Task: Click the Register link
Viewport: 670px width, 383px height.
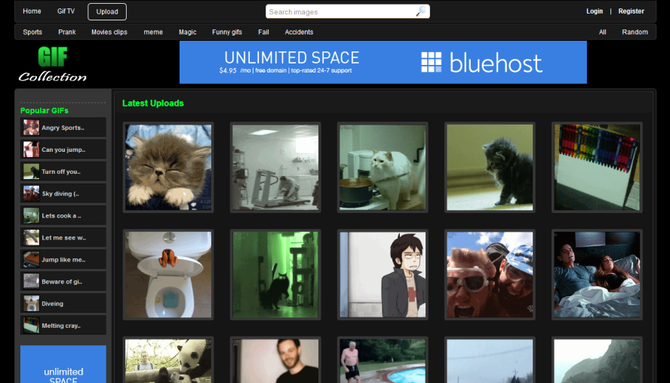Action: pyautogui.click(x=631, y=11)
